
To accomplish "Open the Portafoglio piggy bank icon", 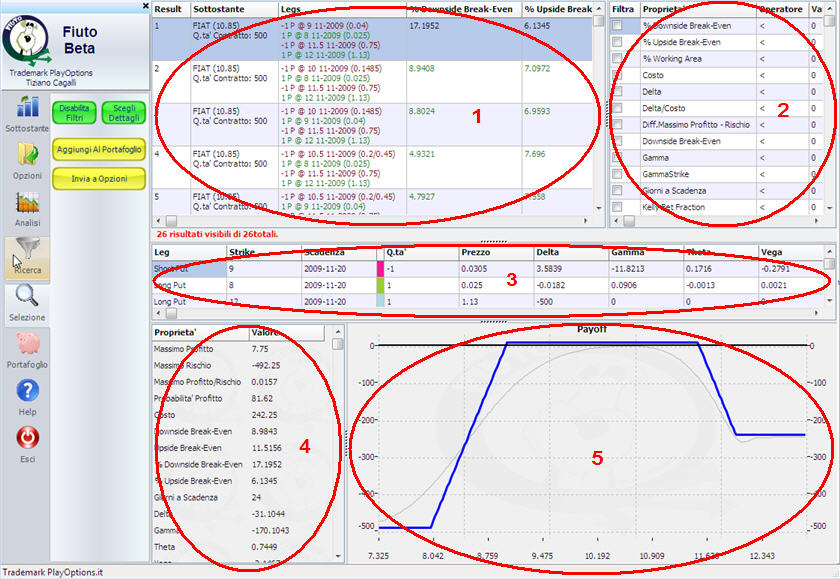I will click(27, 347).
